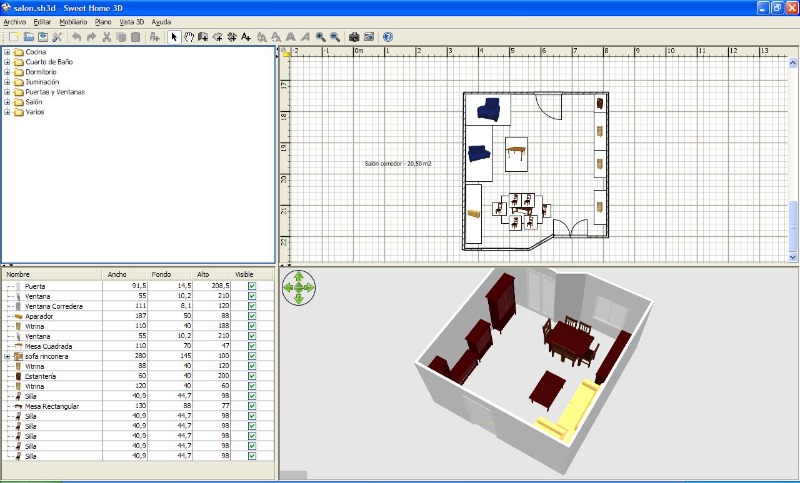The width and height of the screenshot is (800, 483).
Task: Choose the Create walls tool
Action: coord(203,37)
